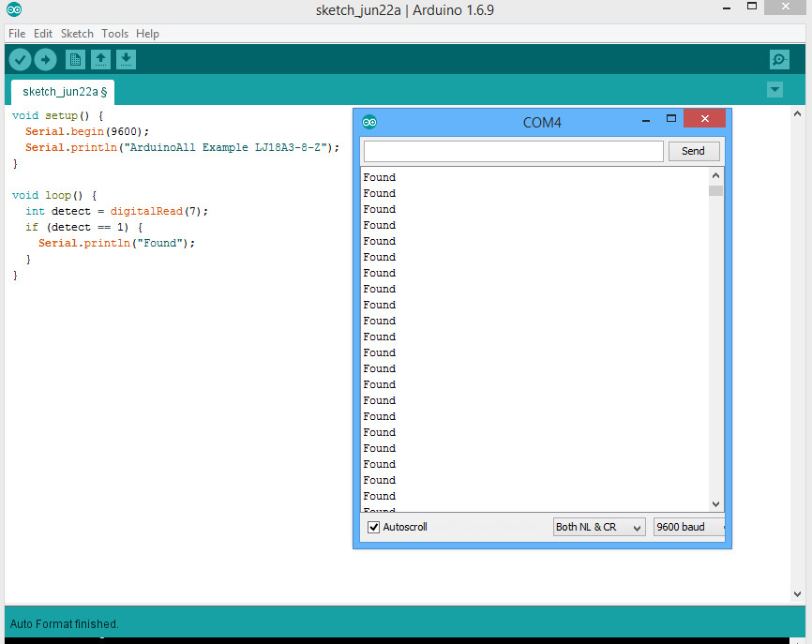This screenshot has width=812, height=644.
Task: Click the 'if (detect == 1) {' line
Action: [x=83, y=227]
